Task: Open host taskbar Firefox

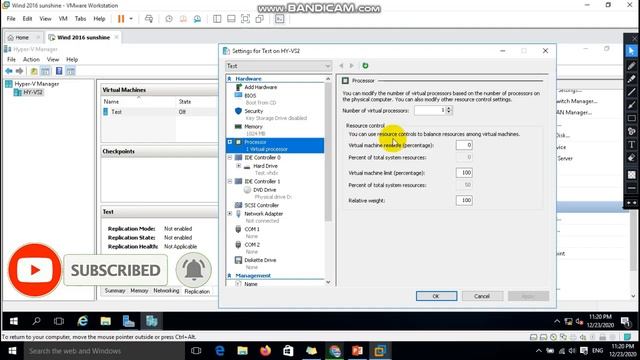Action: [265, 351]
